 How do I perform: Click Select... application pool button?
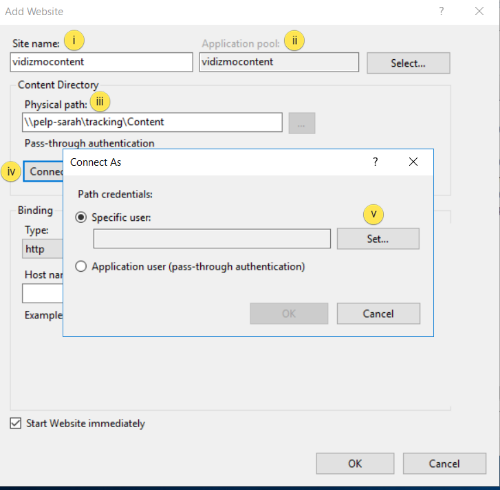coord(408,63)
